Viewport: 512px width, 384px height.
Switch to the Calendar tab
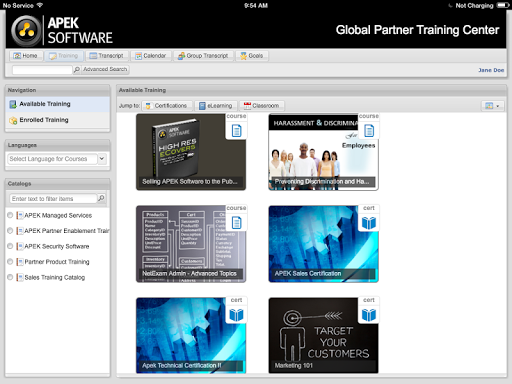(x=151, y=56)
